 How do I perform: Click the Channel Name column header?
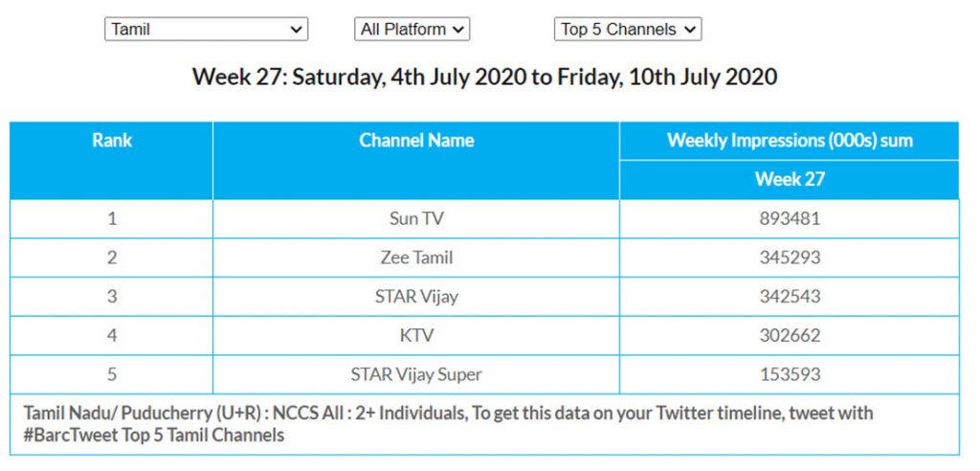click(416, 141)
